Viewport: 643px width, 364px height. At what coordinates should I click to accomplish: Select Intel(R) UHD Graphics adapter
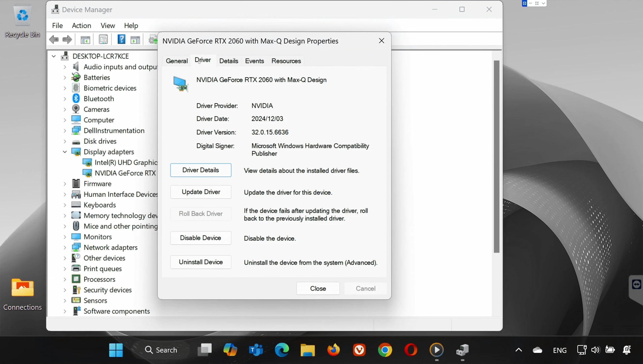[x=120, y=162]
